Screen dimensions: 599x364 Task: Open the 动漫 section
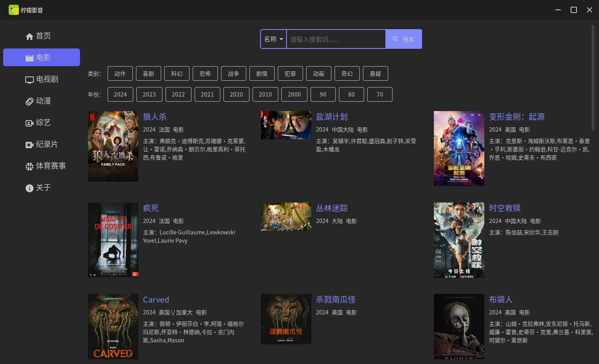click(41, 101)
